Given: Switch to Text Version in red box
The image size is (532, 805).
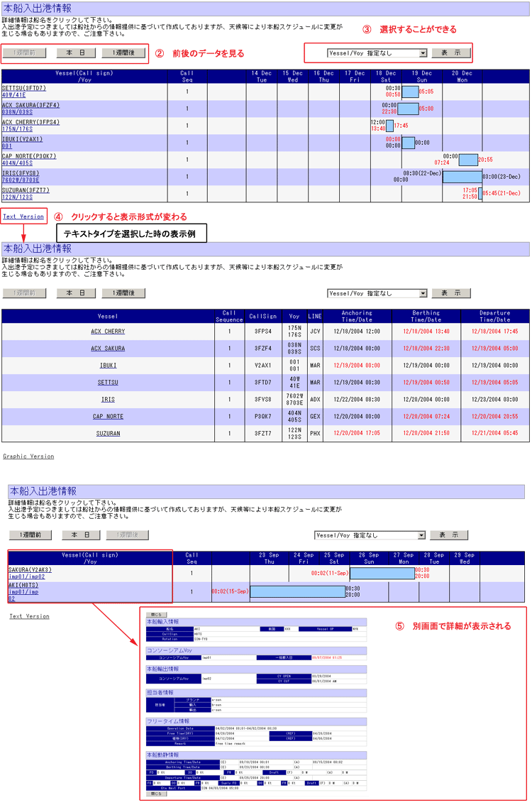Looking at the screenshot, I should coord(23,216).
